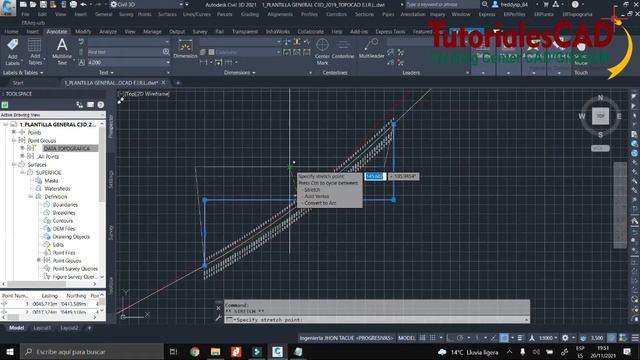Select Convert to Arc in grip menu

pyautogui.click(x=320, y=203)
